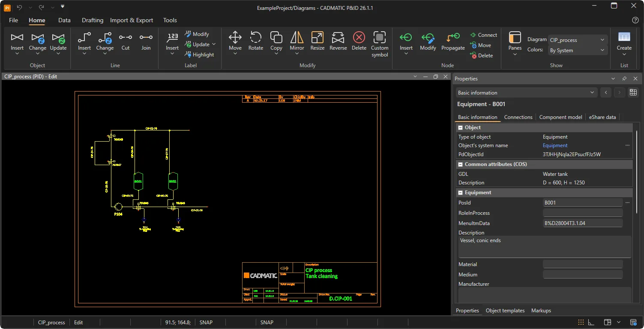Switch to the Tools ribbon tab
644x329 pixels.
[x=170, y=20]
